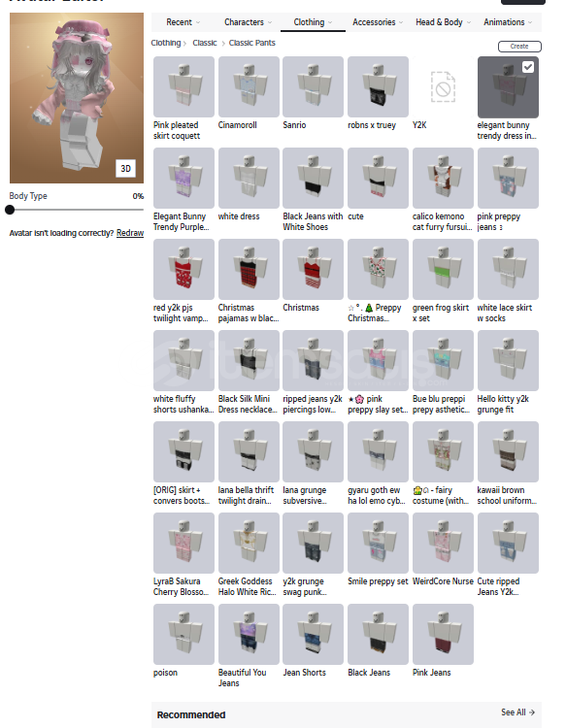Pick the Black Silk Mini Dress item
This screenshot has width=566, height=728.
tap(249, 361)
